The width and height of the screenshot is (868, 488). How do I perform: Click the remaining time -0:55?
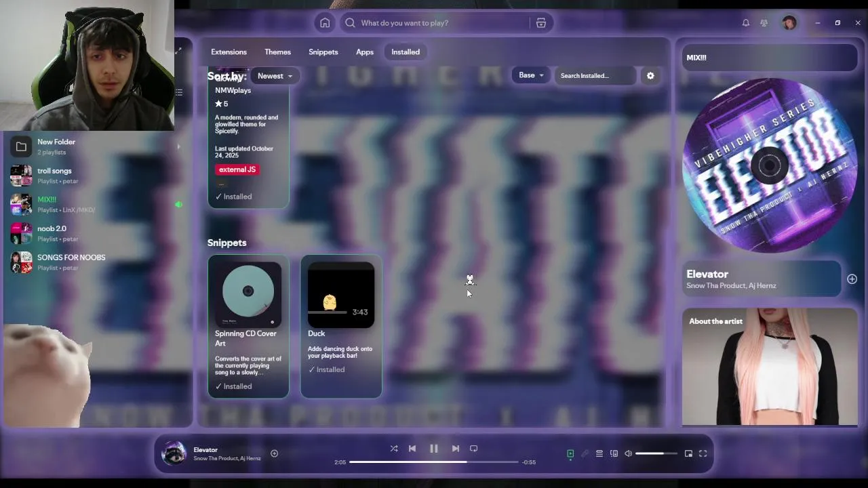pyautogui.click(x=529, y=462)
